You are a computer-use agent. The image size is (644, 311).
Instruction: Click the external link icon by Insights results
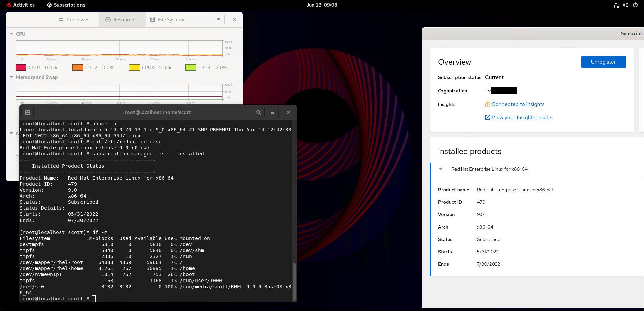488,117
